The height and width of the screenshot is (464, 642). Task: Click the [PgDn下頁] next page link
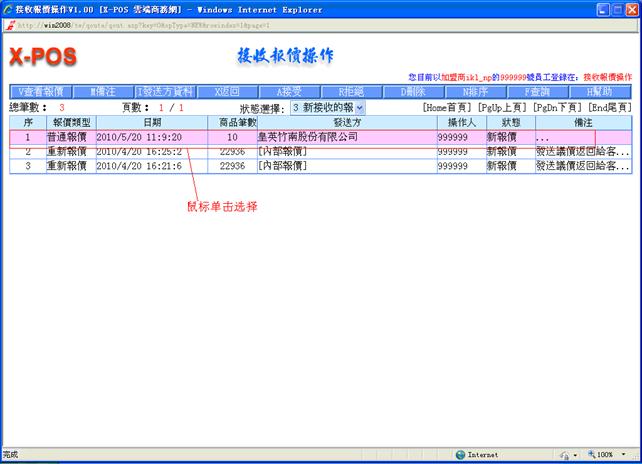coord(557,107)
